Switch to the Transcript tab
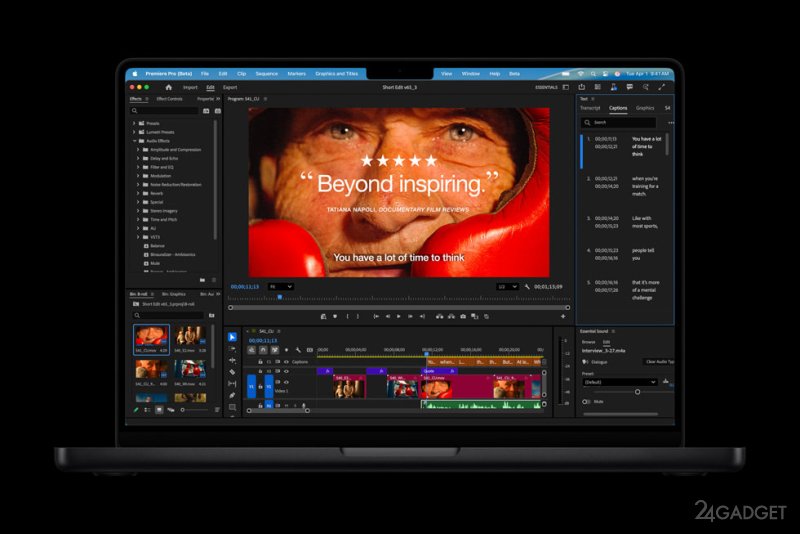This screenshot has width=800, height=534. tap(590, 108)
